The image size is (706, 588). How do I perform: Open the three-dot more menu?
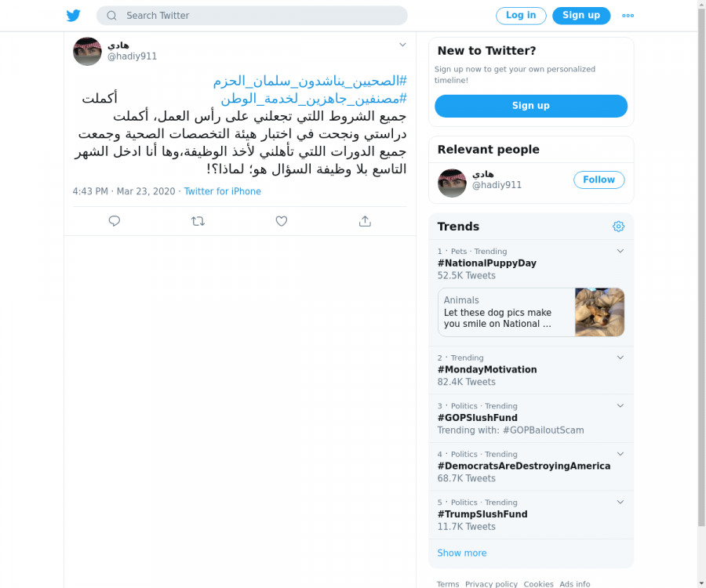point(628,16)
